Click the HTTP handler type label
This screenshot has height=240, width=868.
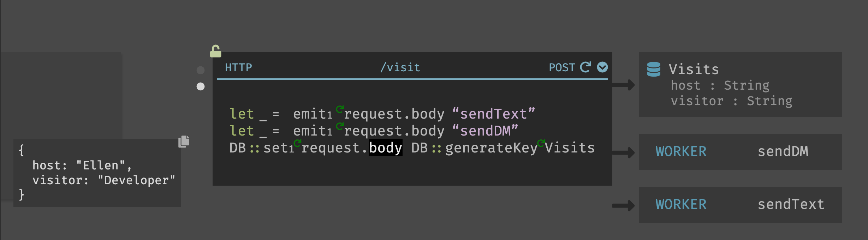[238, 67]
